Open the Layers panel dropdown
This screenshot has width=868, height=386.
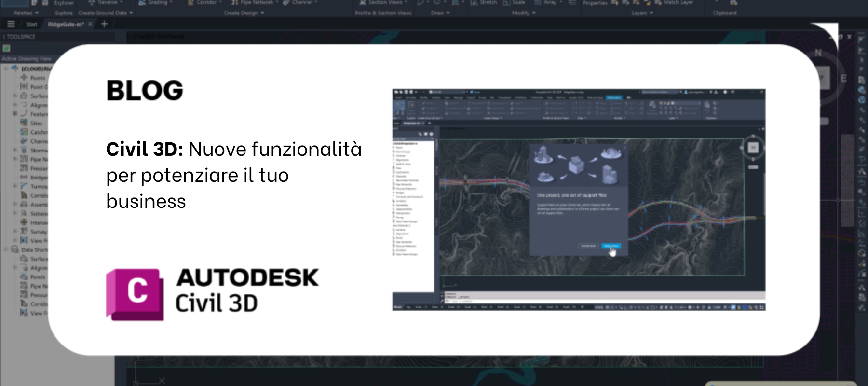[642, 13]
